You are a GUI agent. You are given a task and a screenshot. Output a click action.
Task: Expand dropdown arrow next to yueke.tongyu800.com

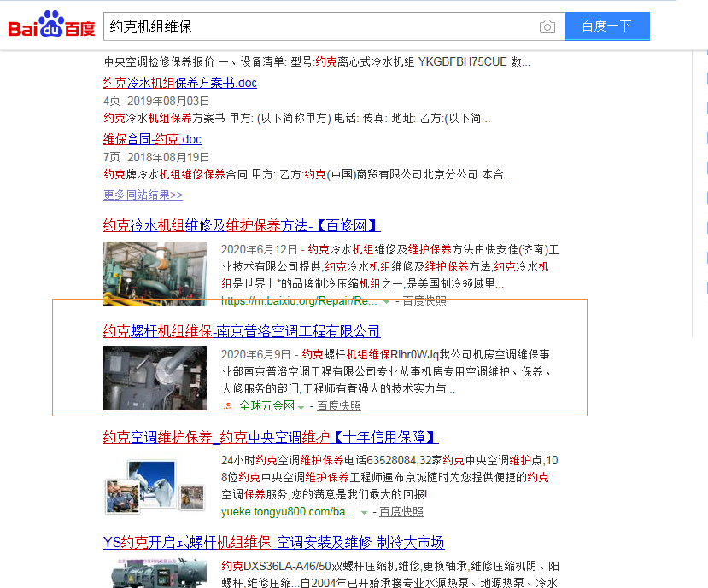[364, 513]
